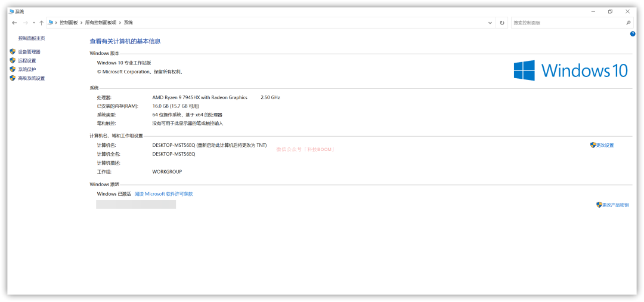644x302 pixels.
Task: Minimize the 系统 window
Action: click(x=593, y=11)
